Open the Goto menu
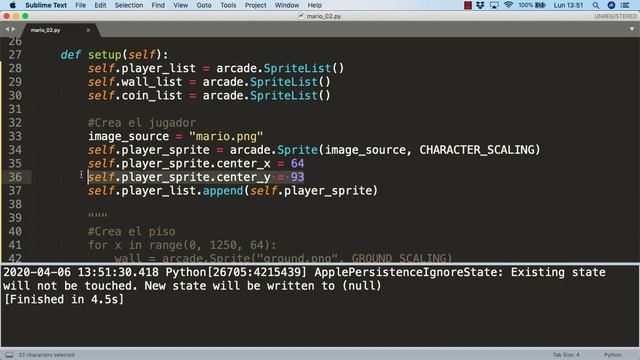The width and height of the screenshot is (640, 360). pyautogui.click(x=204, y=5)
